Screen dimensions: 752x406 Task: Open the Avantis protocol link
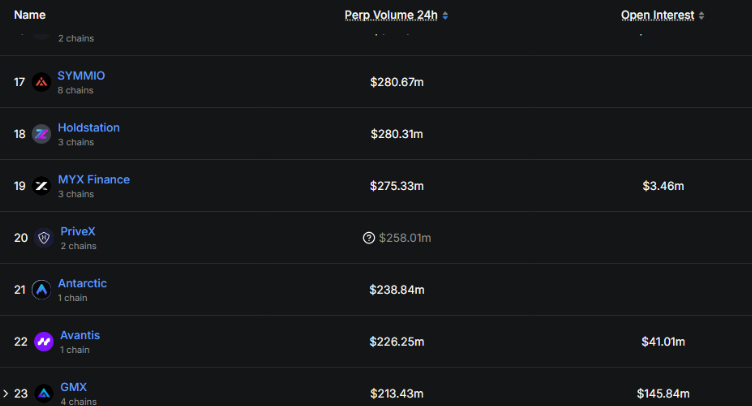79,336
